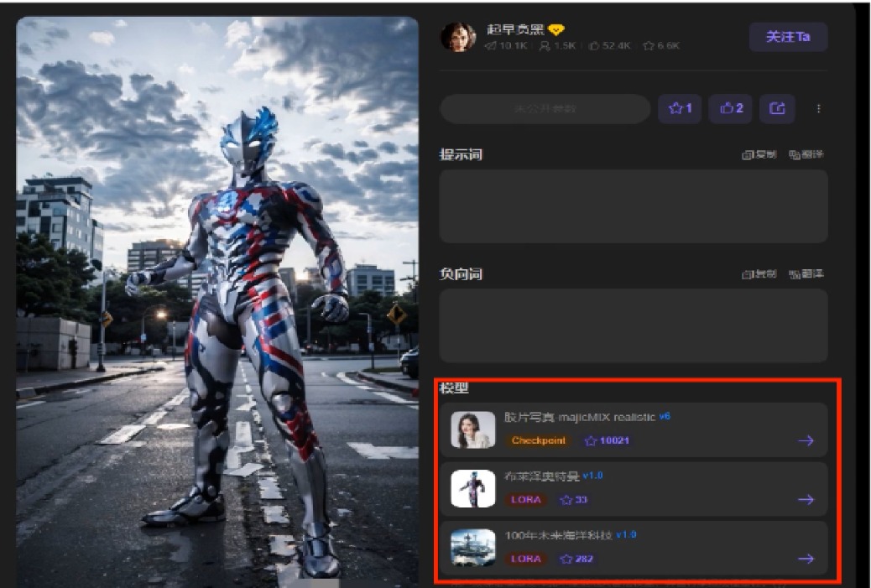The width and height of the screenshot is (871, 588).
Task: Click the share icon button
Action: [x=777, y=108]
